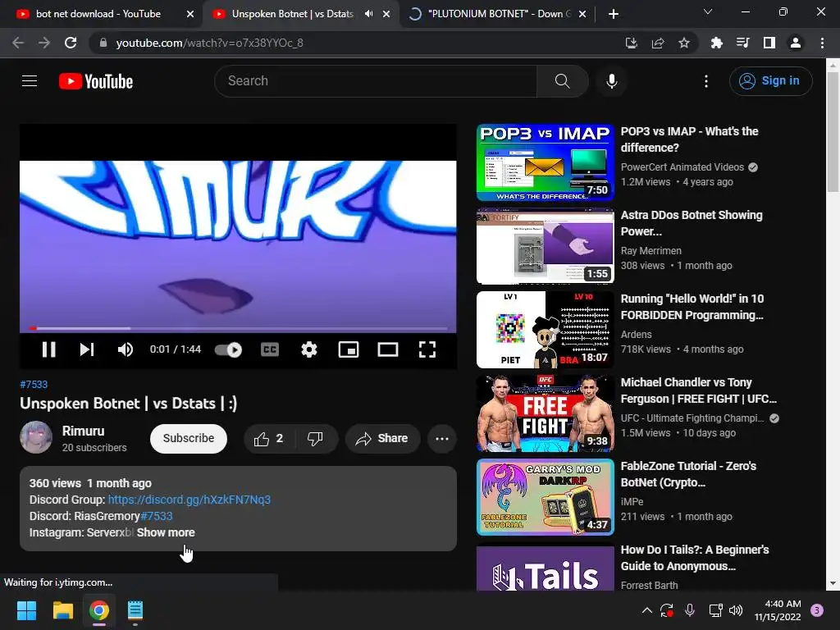Screen dimensions: 840x630
Task: Open YouTube settings three-dot menu
Action: coord(706,81)
